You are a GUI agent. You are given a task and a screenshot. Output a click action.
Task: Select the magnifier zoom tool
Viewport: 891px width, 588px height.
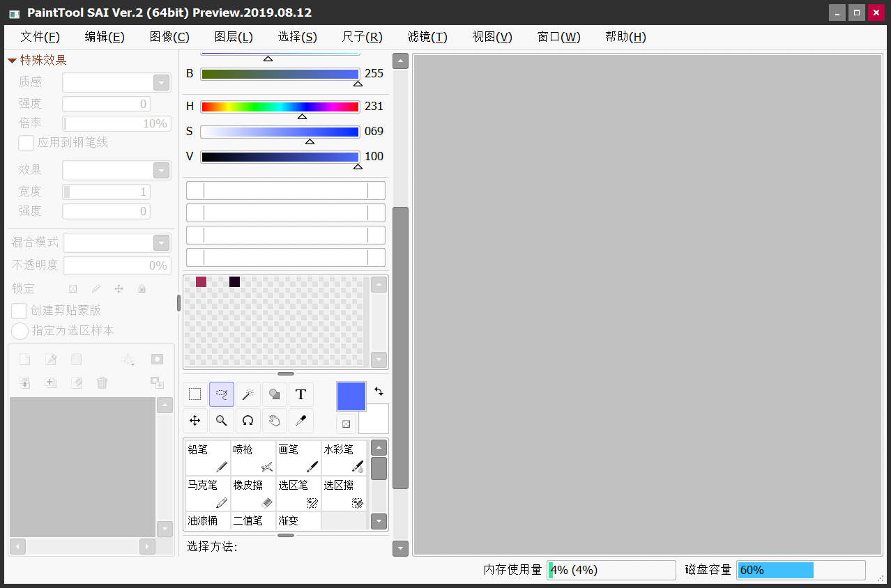point(222,421)
